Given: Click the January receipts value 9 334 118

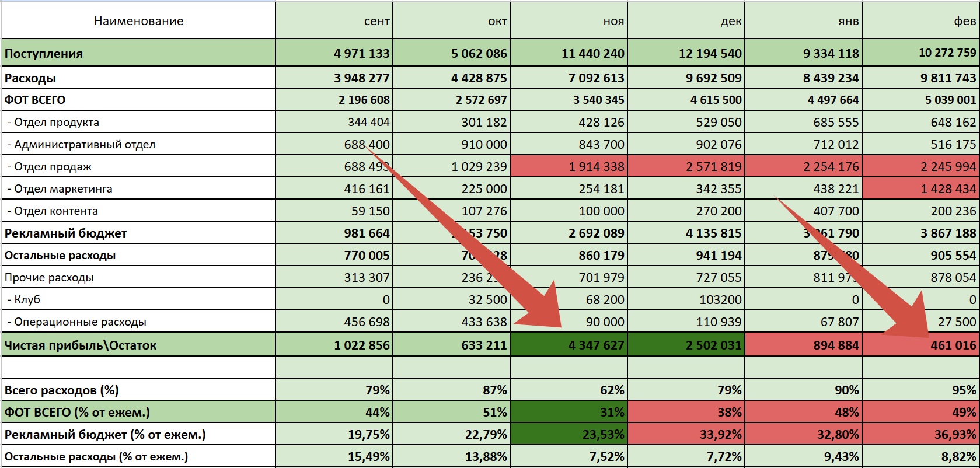Looking at the screenshot, I should (x=804, y=53).
